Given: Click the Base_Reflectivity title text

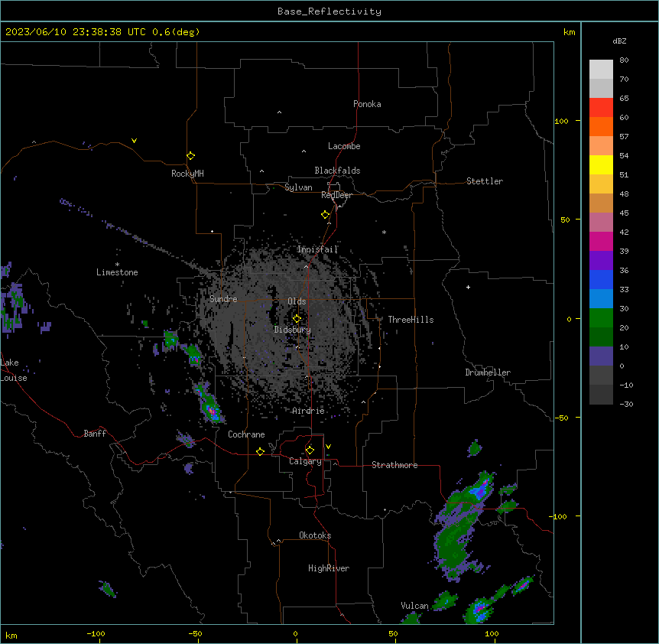Looking at the screenshot, I should pos(329,11).
